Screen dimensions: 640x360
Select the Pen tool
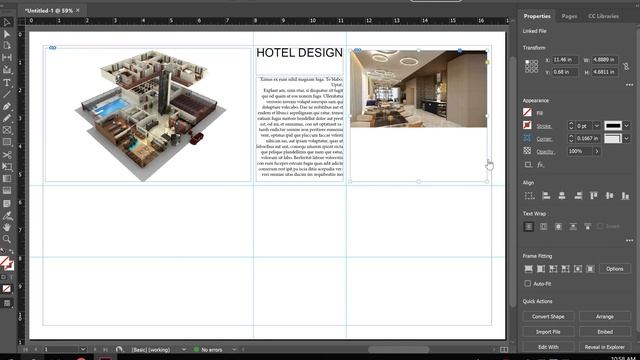point(7,107)
